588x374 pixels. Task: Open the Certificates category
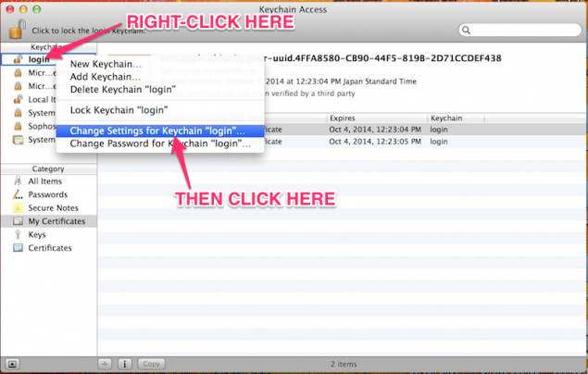49,248
